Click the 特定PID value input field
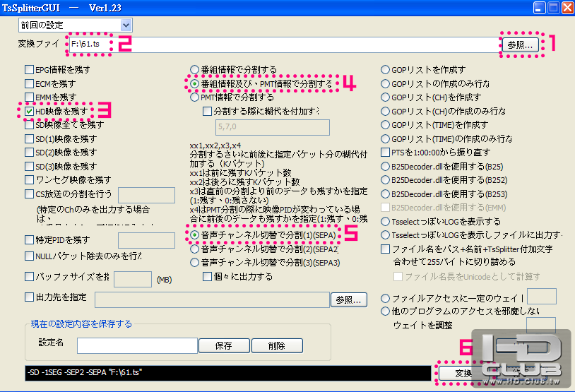Screen dimensions: 575x392 (146, 241)
